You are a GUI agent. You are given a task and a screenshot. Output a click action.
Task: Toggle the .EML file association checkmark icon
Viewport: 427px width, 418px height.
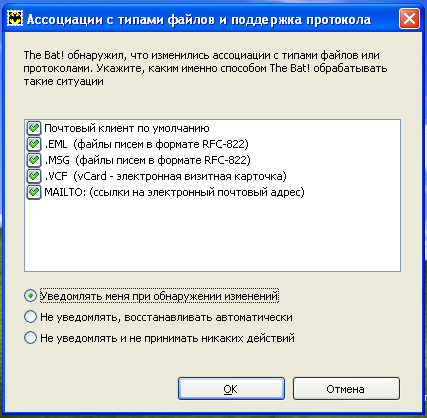[34, 144]
